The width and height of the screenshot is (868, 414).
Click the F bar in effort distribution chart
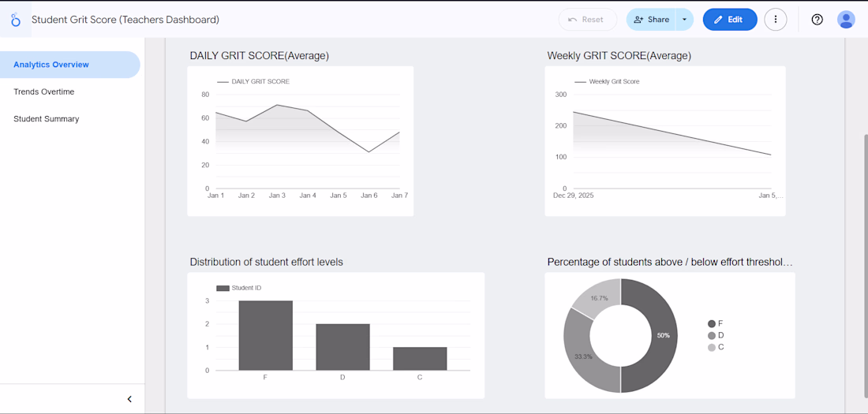click(x=265, y=335)
